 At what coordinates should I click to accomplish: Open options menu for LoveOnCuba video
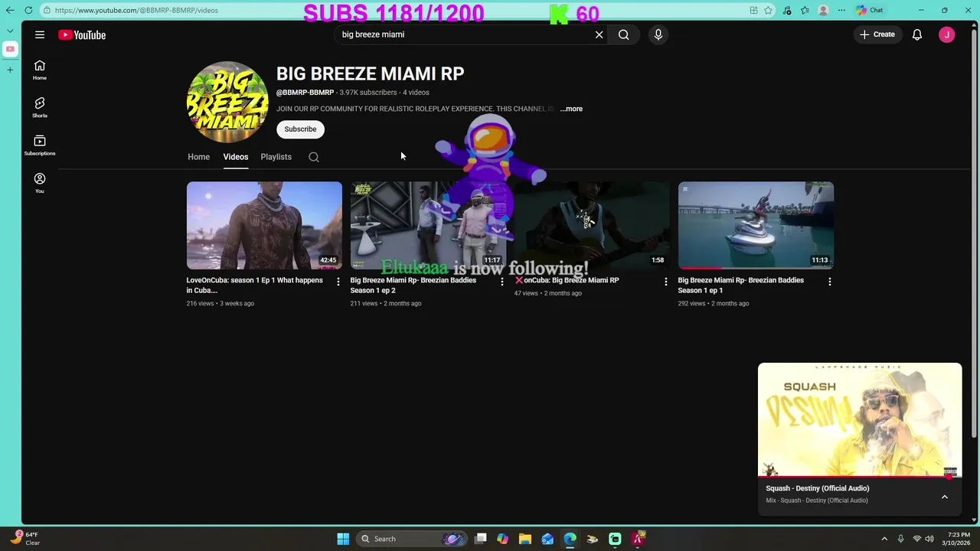coord(338,282)
